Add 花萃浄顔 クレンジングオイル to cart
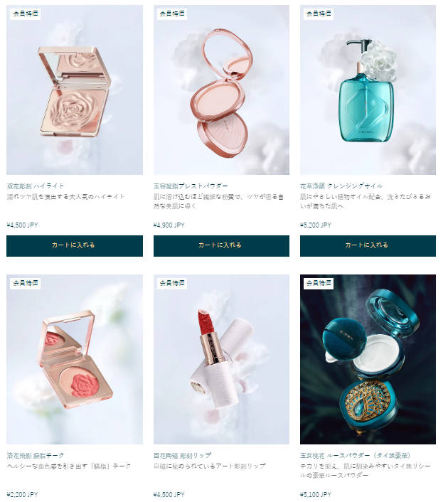448x502 pixels. (368, 246)
